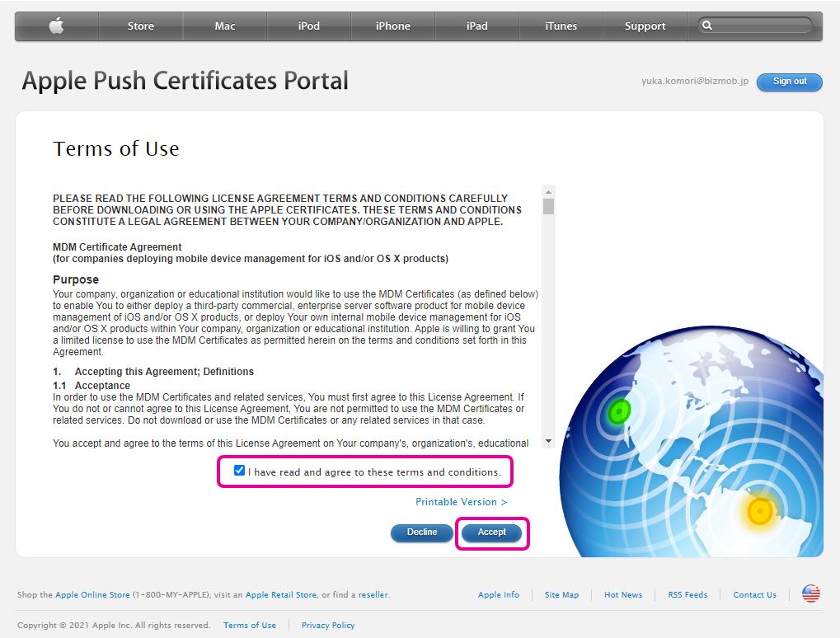This screenshot has height=638, width=840.
Task: Go to the iPhone section
Action: pyautogui.click(x=393, y=26)
